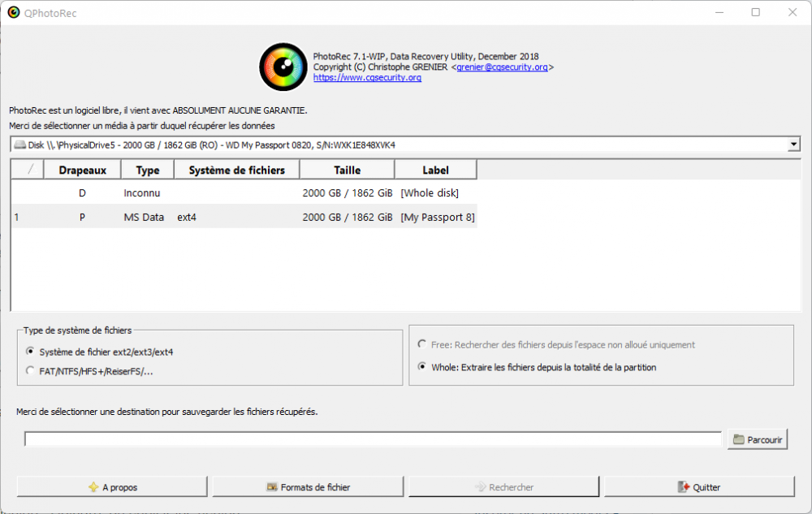Click the first slash column header
Screen dimensions: 812x514
pyautogui.click(x=28, y=170)
